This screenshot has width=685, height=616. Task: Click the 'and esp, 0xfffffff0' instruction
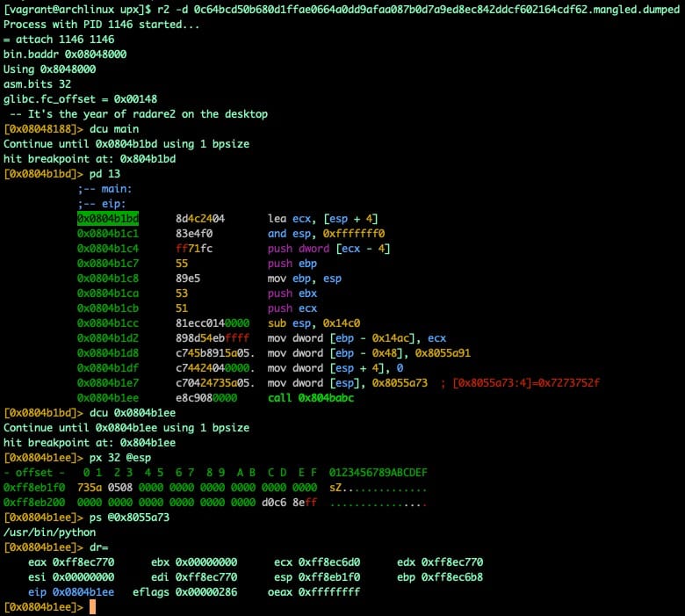[327, 233]
